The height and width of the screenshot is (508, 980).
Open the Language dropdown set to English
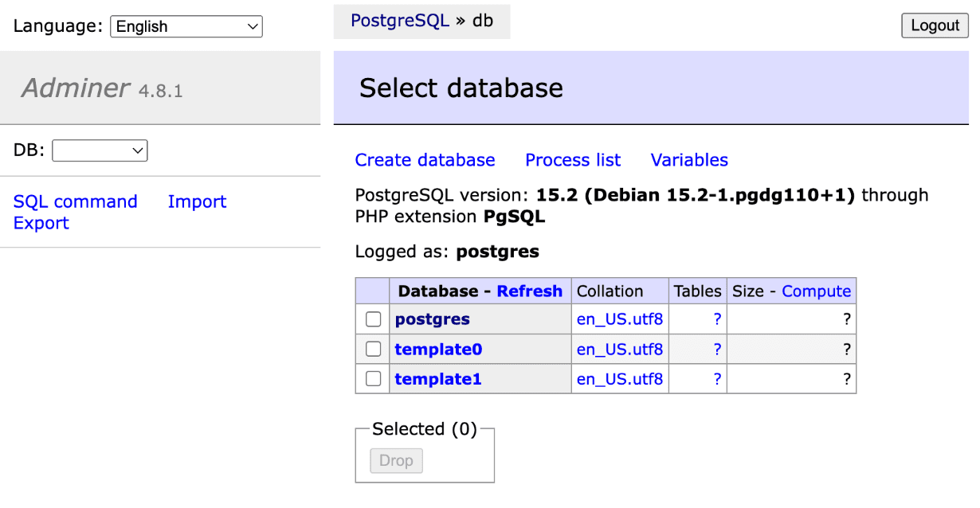tap(186, 26)
